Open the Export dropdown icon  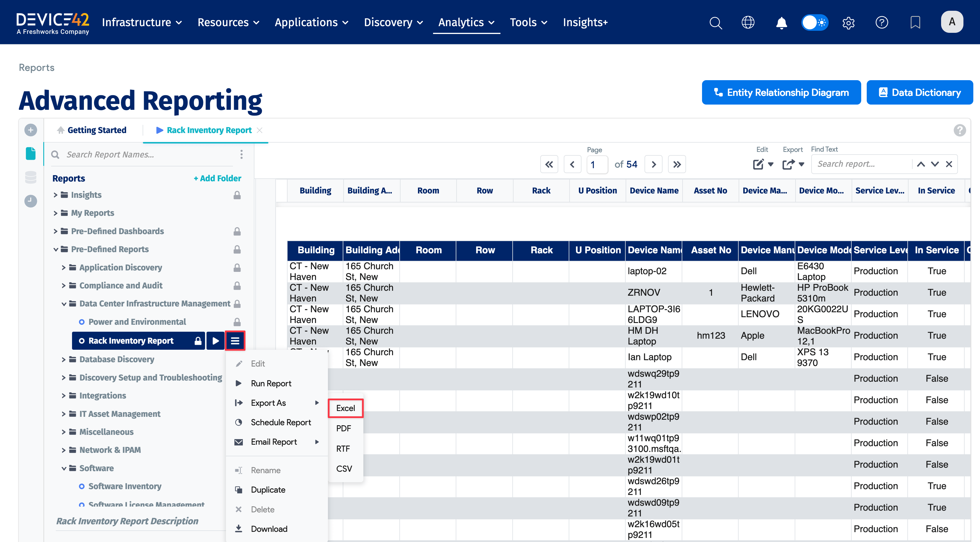click(793, 164)
